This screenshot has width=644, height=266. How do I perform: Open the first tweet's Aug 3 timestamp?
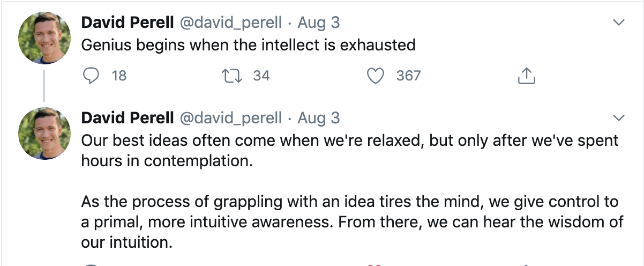coord(319,23)
